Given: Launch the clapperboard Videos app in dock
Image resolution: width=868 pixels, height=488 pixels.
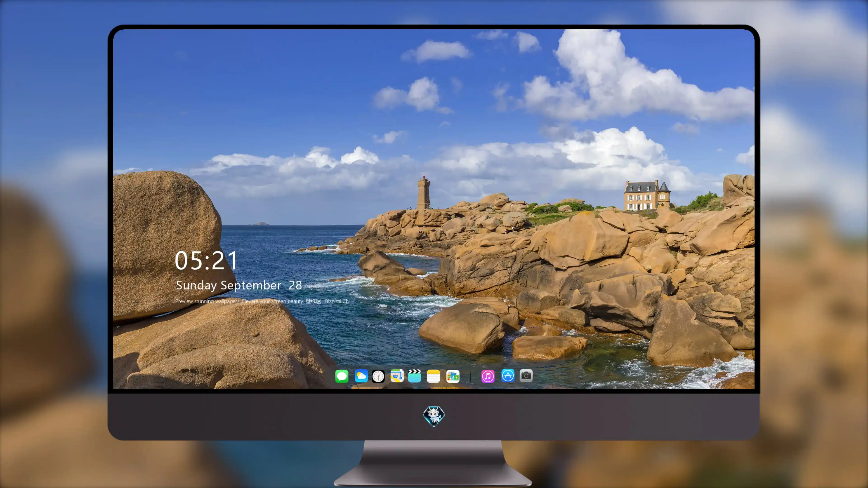Looking at the screenshot, I should (x=415, y=376).
